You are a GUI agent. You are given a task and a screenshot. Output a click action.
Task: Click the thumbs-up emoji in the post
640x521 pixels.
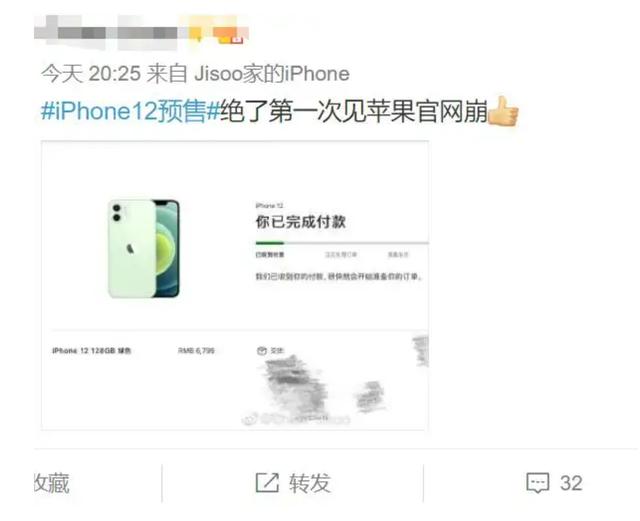point(503,111)
